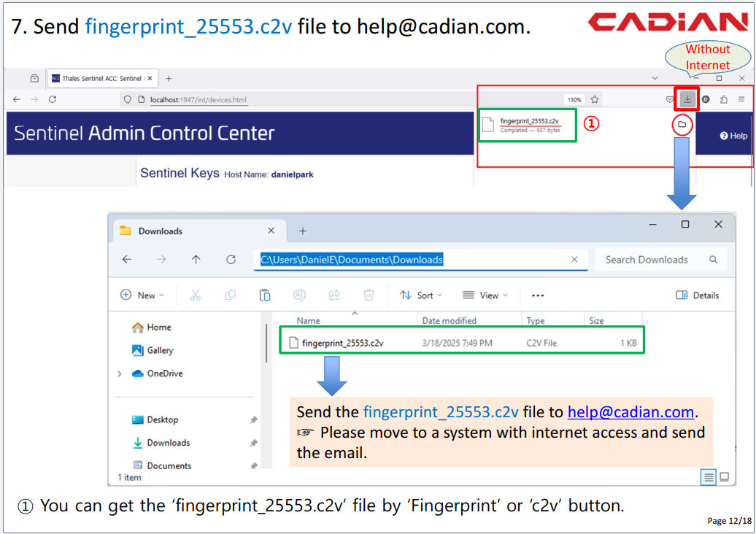Click the show-in-folder icon beside the download
This screenshot has height=534, width=756.
point(682,125)
